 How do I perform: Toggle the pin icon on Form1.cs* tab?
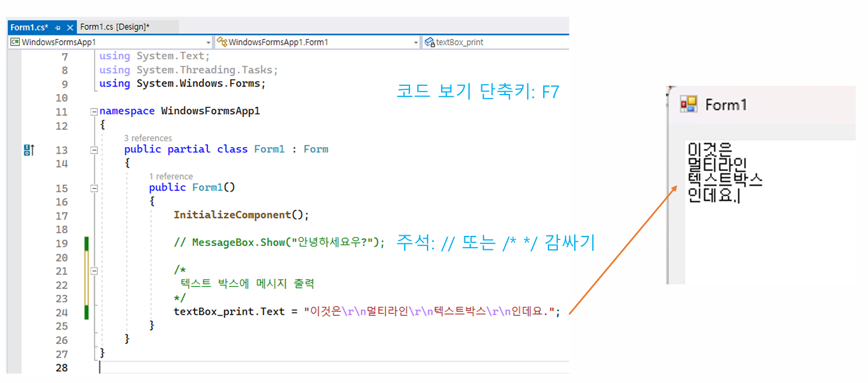point(58,27)
